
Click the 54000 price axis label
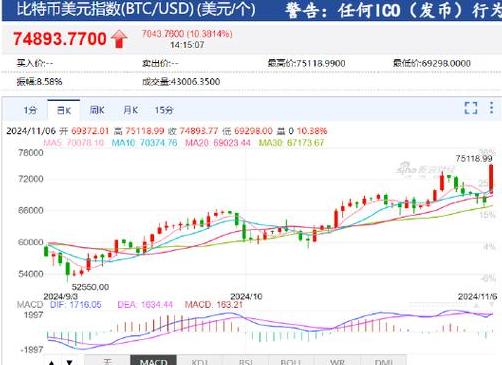point(30,274)
